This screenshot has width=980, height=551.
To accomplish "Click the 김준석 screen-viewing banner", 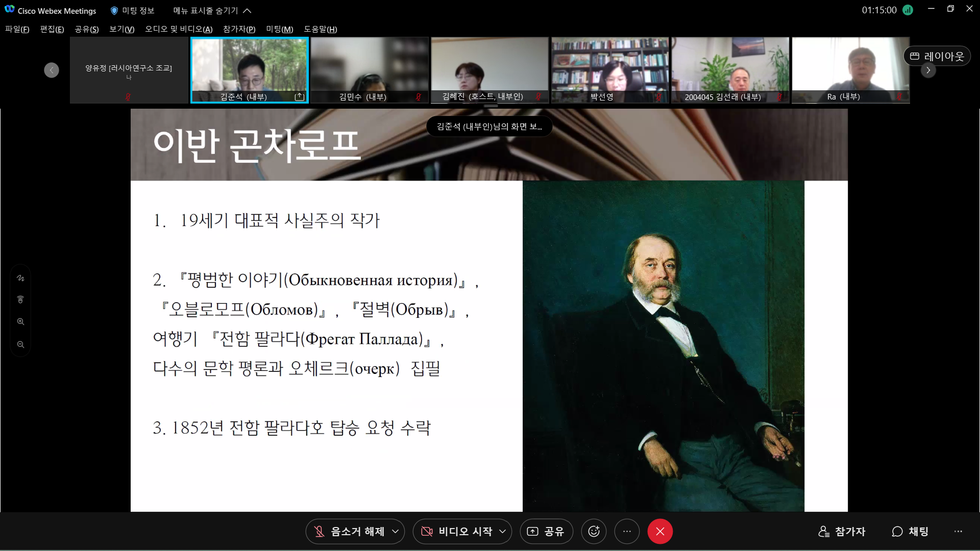I will click(x=489, y=127).
